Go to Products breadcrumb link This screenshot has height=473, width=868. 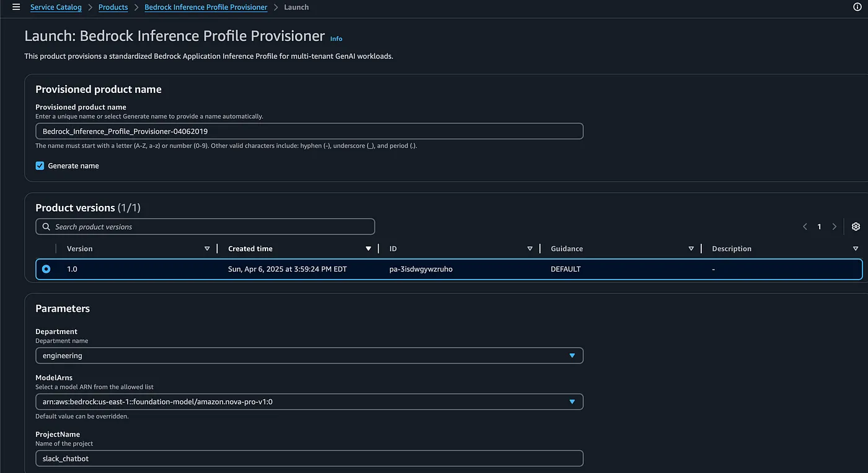tap(113, 7)
